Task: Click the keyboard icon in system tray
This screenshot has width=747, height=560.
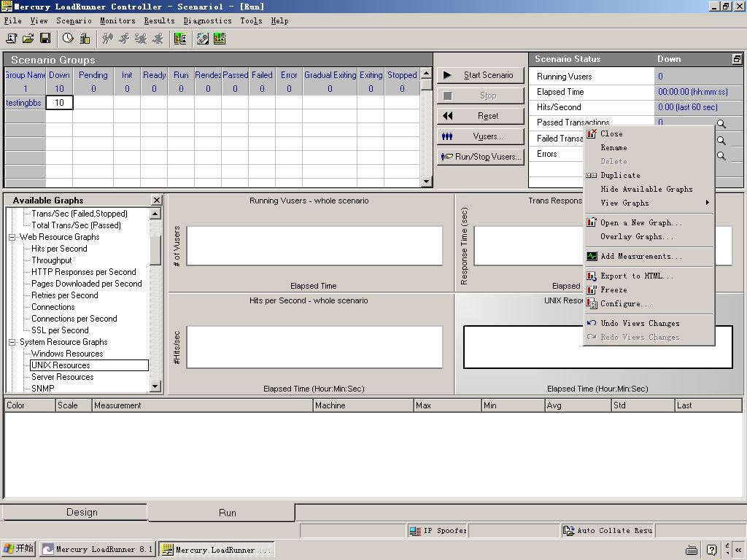Action: pyautogui.click(x=691, y=550)
